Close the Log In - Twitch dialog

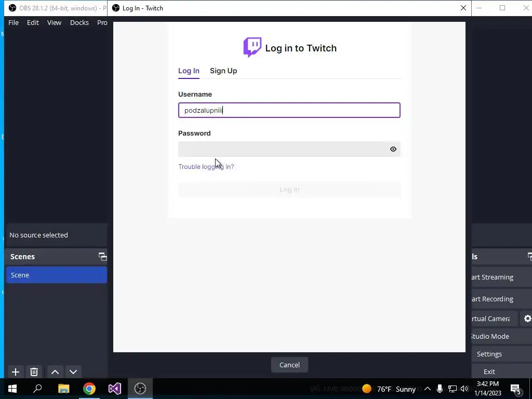click(x=463, y=8)
